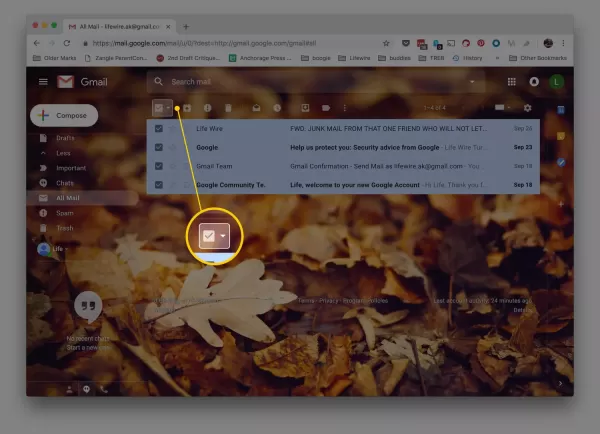This screenshot has height=434, width=600.
Task: Open the Hangouts contacts icon
Action: (x=69, y=390)
